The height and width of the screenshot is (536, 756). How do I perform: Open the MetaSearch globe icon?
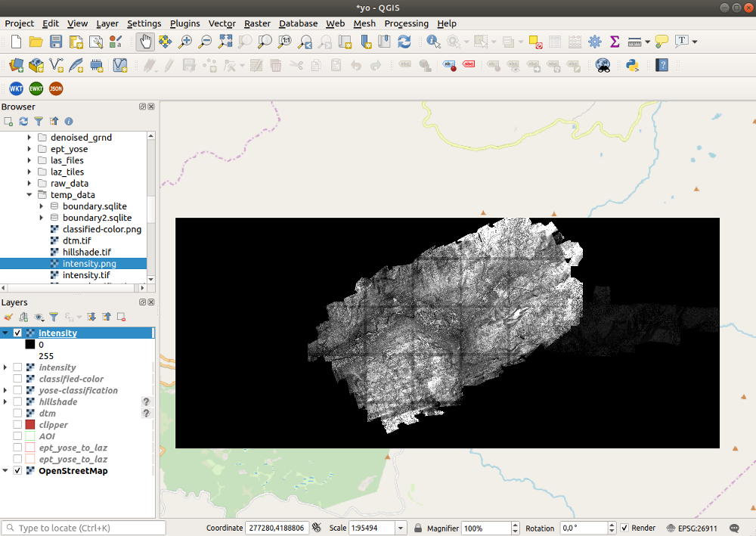(602, 67)
